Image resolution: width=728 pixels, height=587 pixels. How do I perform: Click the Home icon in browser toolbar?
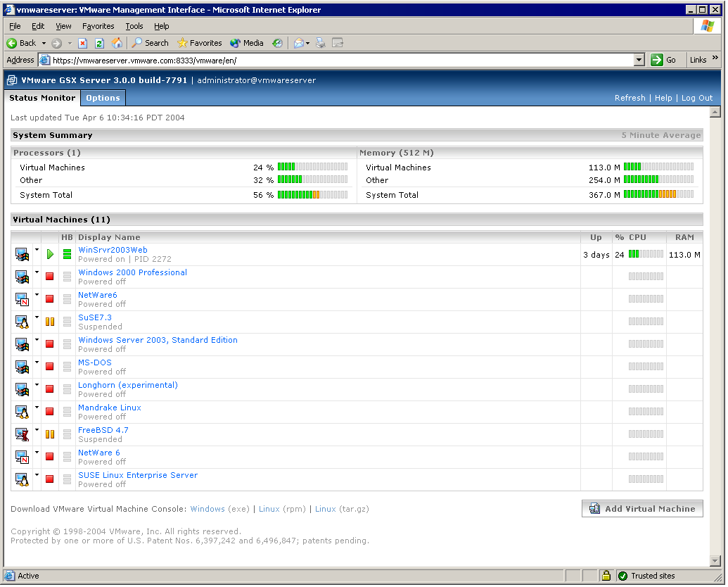pyautogui.click(x=117, y=43)
